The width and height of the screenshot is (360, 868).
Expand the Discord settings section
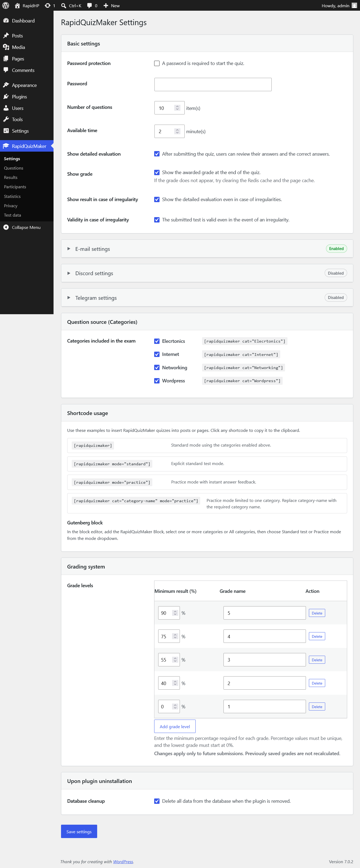(x=207, y=273)
